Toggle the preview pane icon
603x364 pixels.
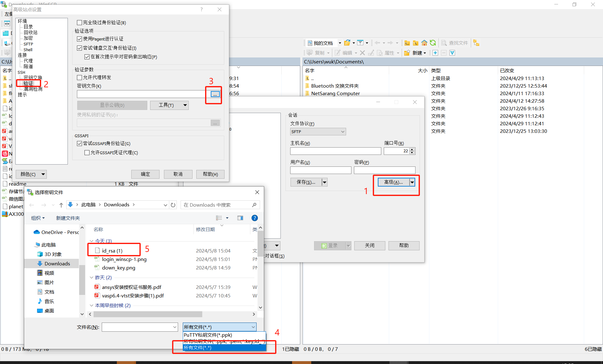tap(240, 218)
